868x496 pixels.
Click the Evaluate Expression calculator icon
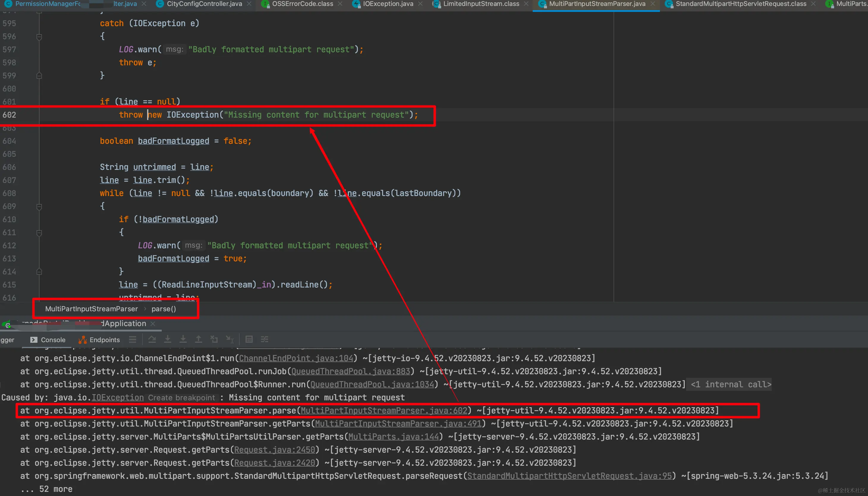click(249, 339)
